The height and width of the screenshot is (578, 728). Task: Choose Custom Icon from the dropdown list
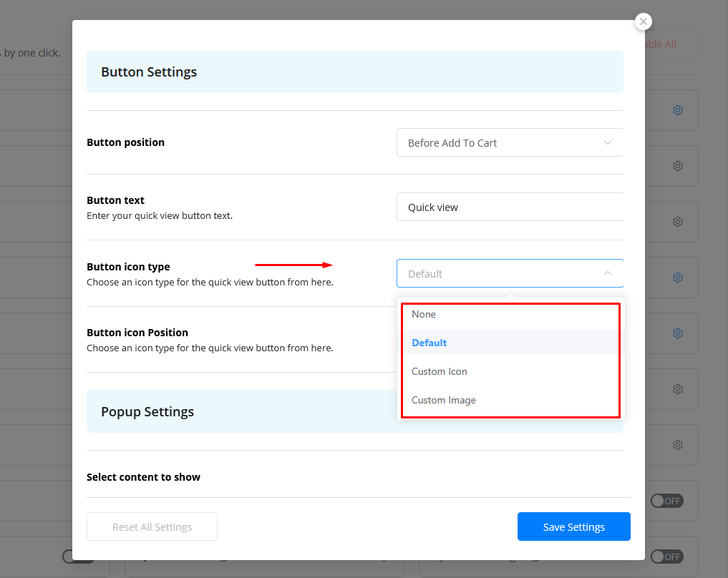click(439, 371)
